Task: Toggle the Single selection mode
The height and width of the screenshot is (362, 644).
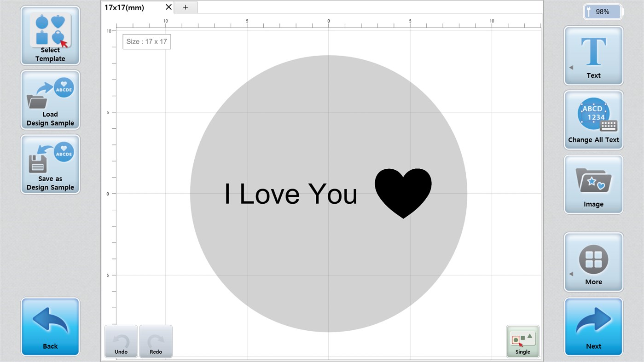Action: [x=522, y=341]
